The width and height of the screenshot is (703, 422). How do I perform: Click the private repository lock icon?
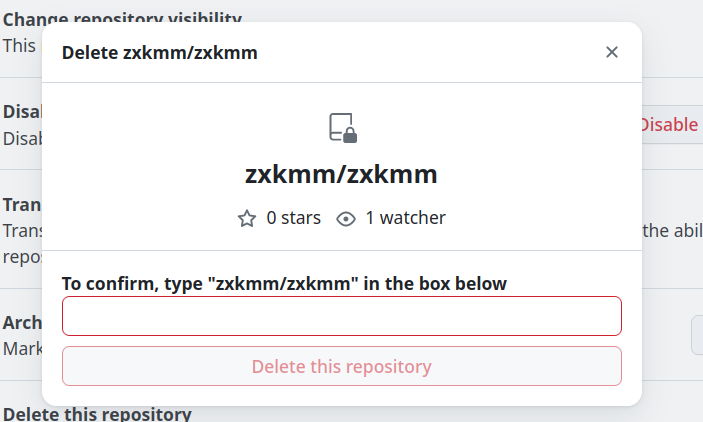click(342, 128)
